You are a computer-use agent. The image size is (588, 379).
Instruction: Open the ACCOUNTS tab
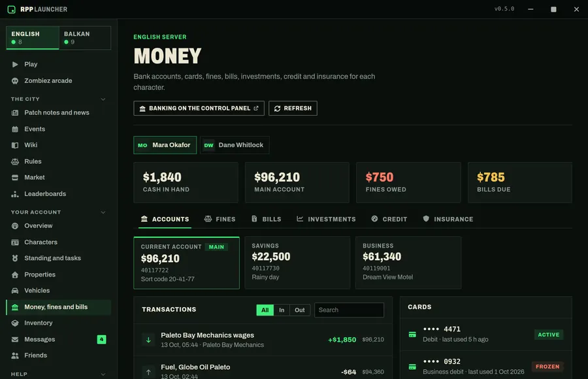(165, 219)
